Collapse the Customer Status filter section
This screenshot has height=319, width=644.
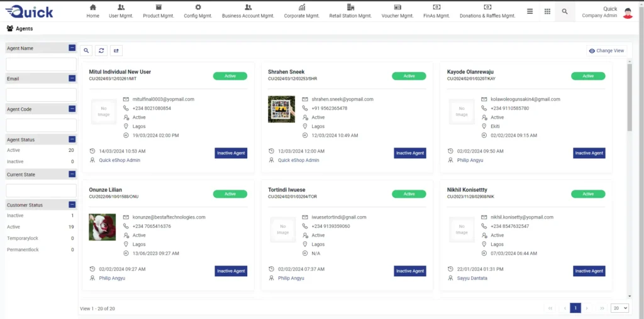tap(72, 205)
